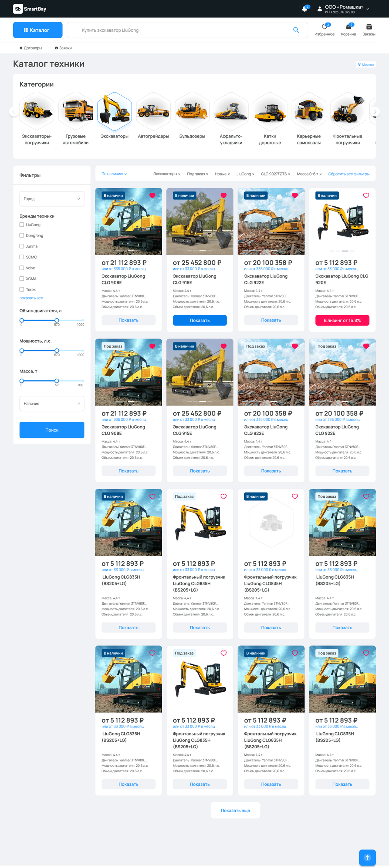Check the Terex brand checkbox
Viewport: 389px width, 868px height.
[22, 289]
